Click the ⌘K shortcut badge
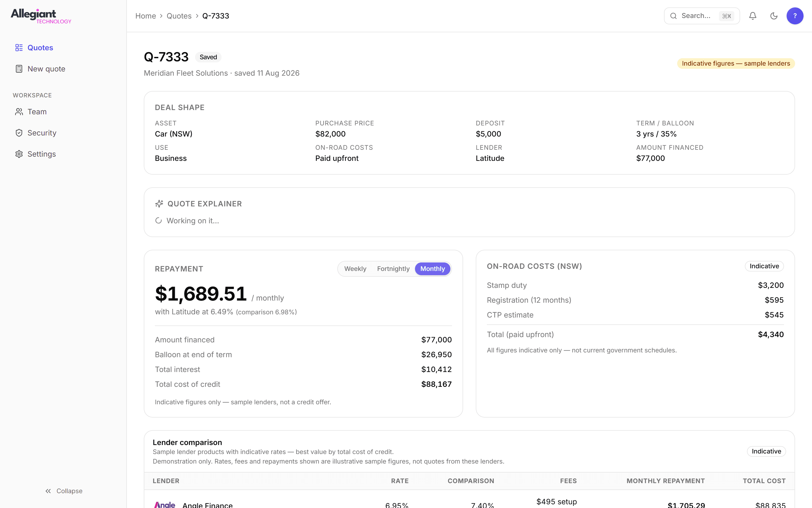The image size is (812, 508). [726, 16]
